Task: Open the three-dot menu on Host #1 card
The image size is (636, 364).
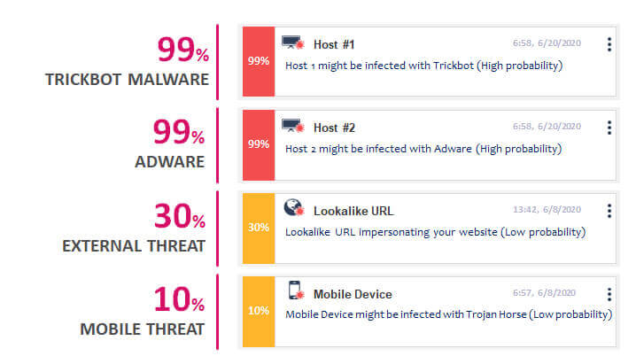Action: click(x=609, y=44)
